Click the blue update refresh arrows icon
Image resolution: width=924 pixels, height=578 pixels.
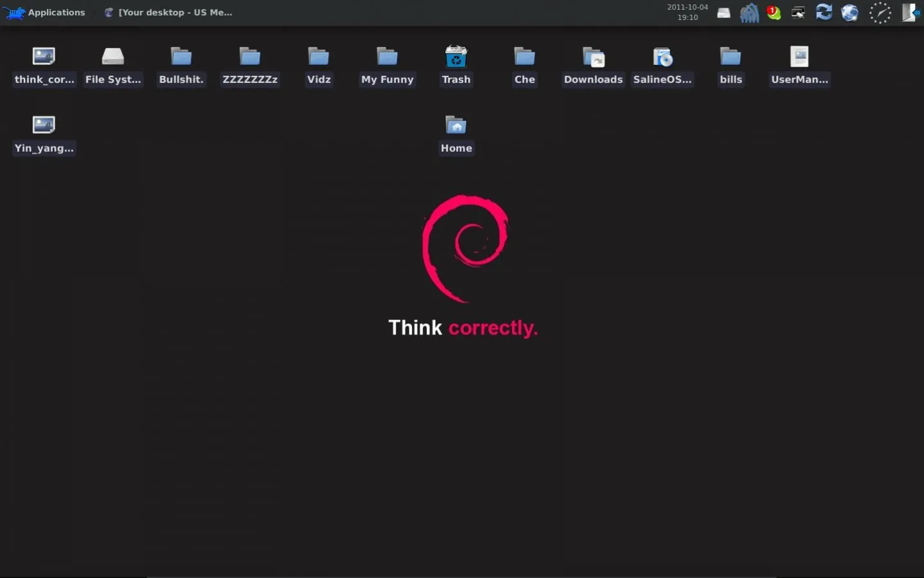[824, 12]
